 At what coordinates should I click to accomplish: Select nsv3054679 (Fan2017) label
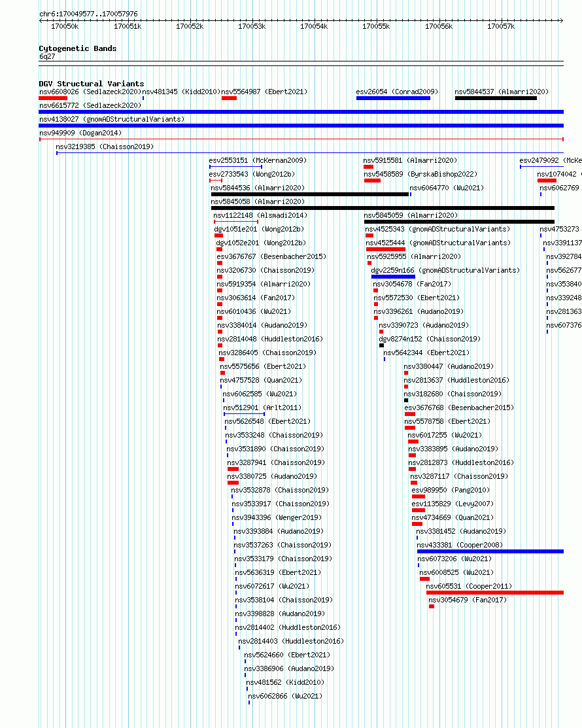click(x=468, y=600)
